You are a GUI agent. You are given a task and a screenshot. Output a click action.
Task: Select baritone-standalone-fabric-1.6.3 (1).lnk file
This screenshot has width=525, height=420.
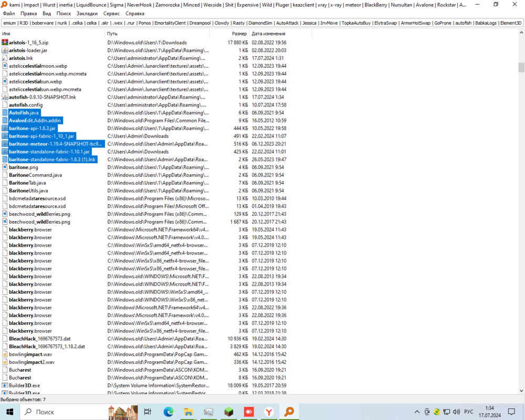click(x=52, y=160)
